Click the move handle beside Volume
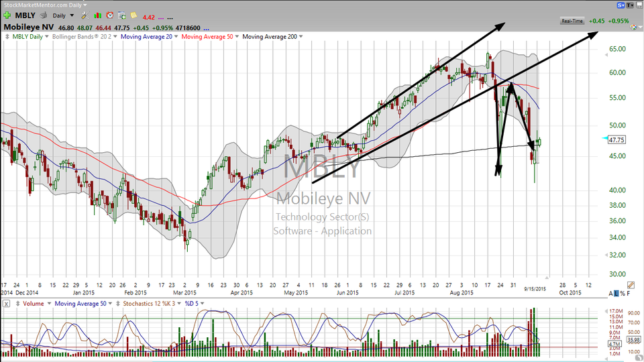The image size is (644, 362). pos(17,304)
